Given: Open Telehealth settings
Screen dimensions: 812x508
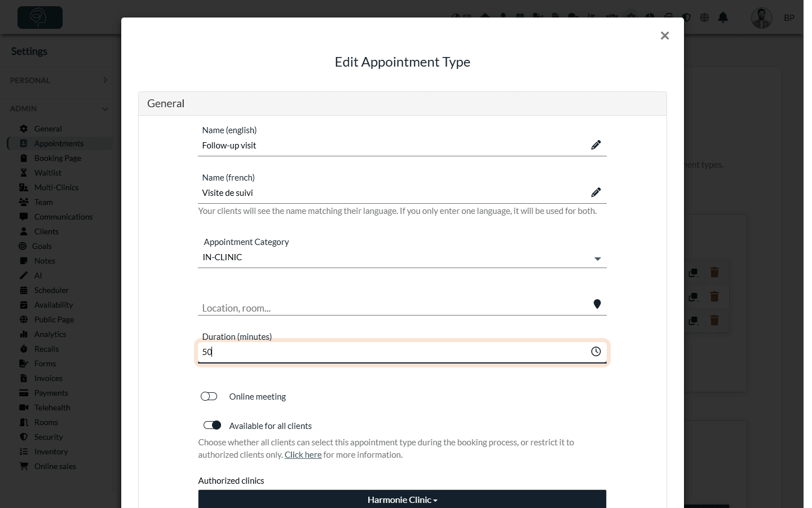Looking at the screenshot, I should pos(52,408).
